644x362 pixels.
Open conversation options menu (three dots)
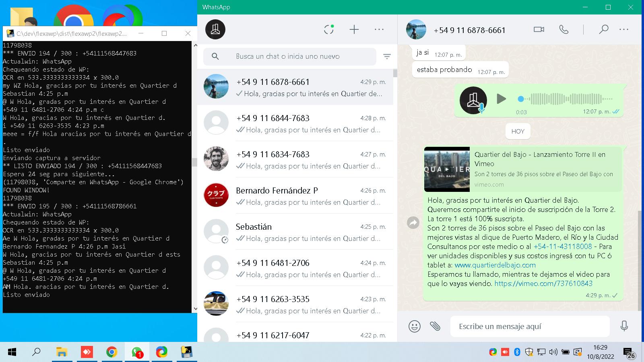(x=624, y=29)
